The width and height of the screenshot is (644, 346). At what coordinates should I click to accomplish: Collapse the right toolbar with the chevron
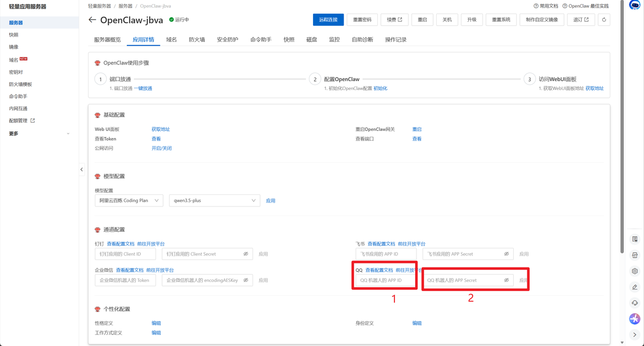click(x=635, y=334)
